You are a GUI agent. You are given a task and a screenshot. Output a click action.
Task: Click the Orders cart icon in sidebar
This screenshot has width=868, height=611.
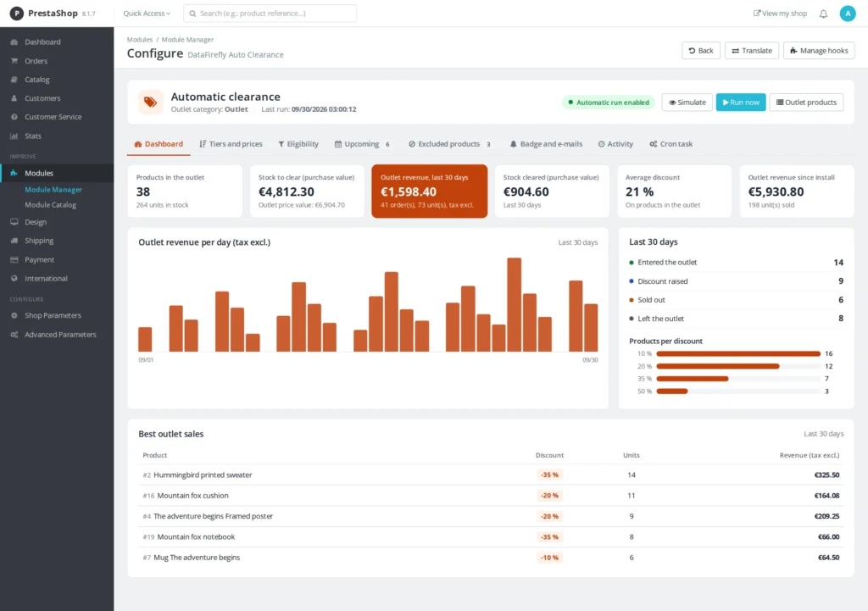point(14,61)
